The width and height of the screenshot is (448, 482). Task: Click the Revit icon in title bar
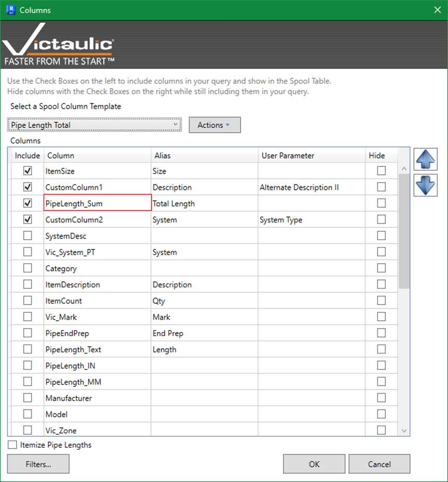10,10
